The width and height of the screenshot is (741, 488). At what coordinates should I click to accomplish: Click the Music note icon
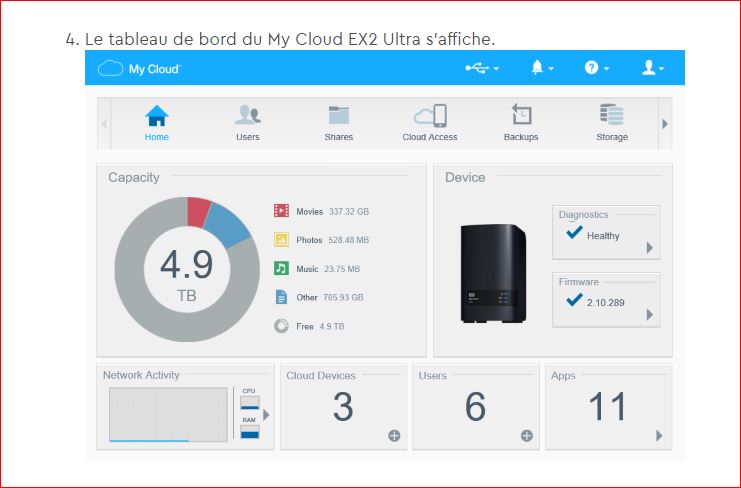(281, 268)
